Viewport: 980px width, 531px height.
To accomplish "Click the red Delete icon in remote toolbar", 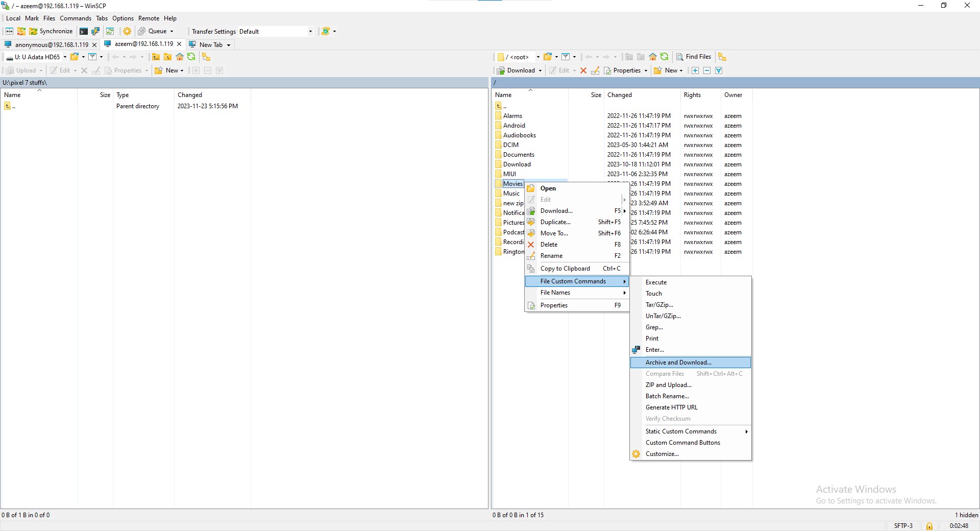I will (x=583, y=70).
